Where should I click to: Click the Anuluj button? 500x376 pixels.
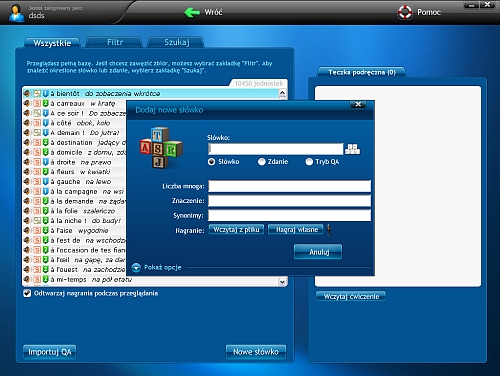[x=318, y=252]
